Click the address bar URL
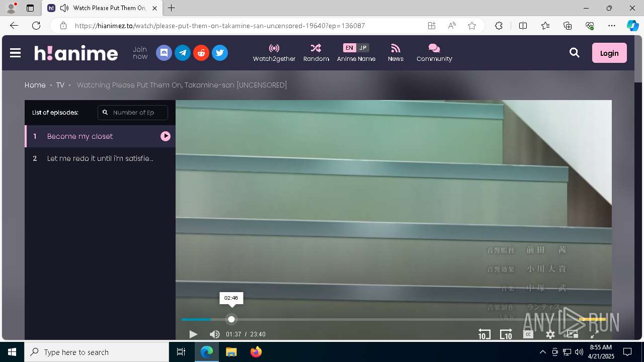 tap(220, 26)
